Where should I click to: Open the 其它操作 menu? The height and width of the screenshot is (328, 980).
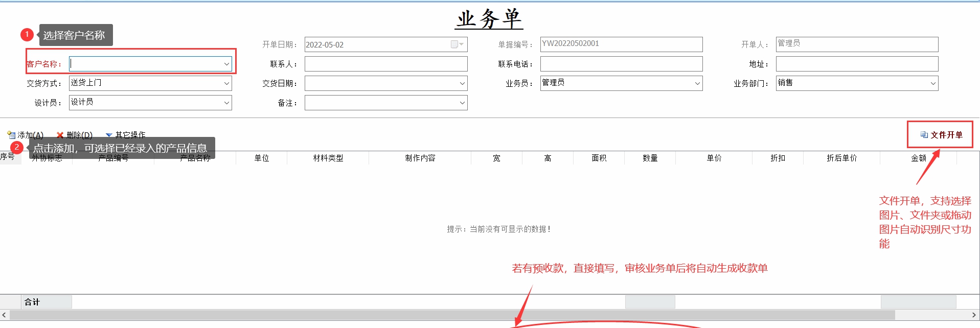point(125,135)
